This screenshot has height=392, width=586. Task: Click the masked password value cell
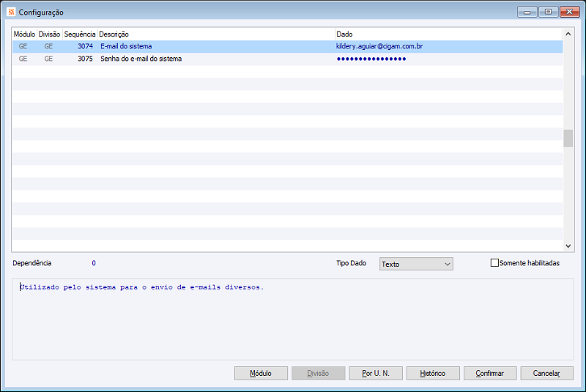click(371, 59)
